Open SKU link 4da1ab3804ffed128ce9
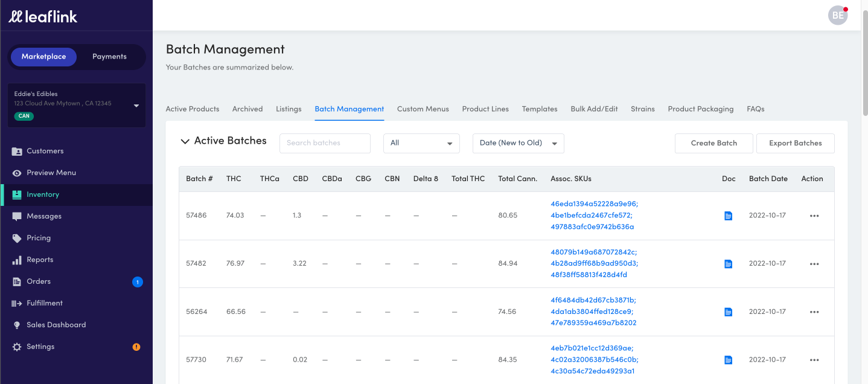This screenshot has height=384, width=868. 592,312
